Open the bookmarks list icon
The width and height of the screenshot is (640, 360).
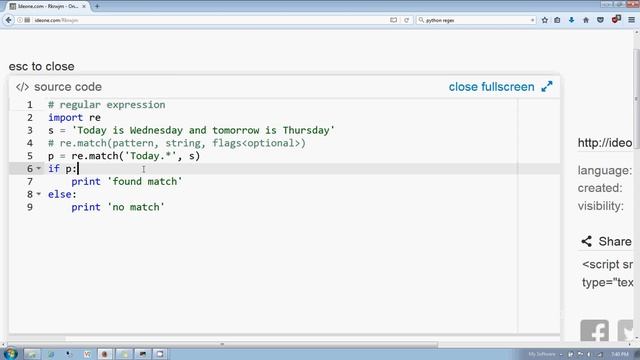pyautogui.click(x=557, y=20)
